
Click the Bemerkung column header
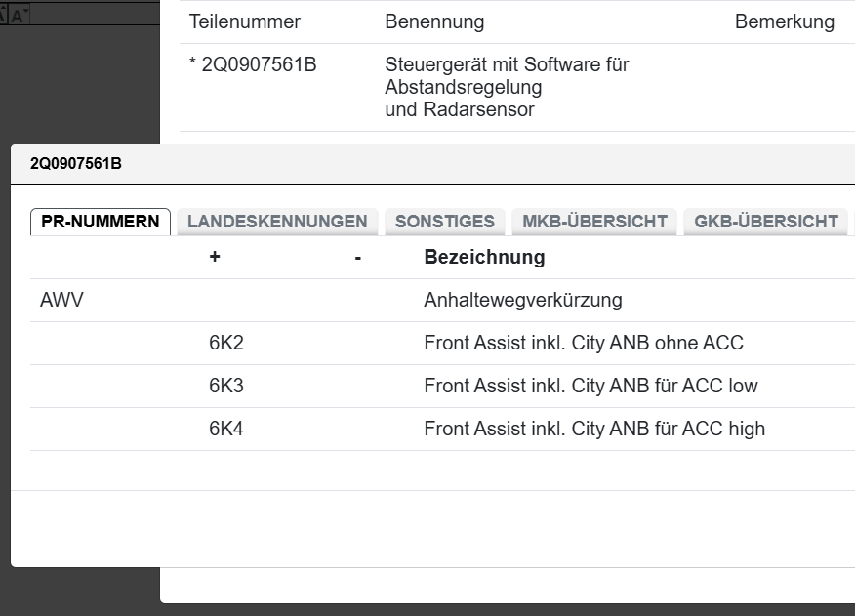(786, 21)
